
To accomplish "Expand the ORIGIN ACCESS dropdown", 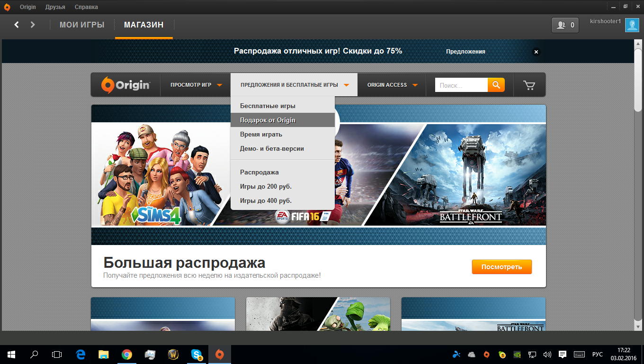I will 392,85.
